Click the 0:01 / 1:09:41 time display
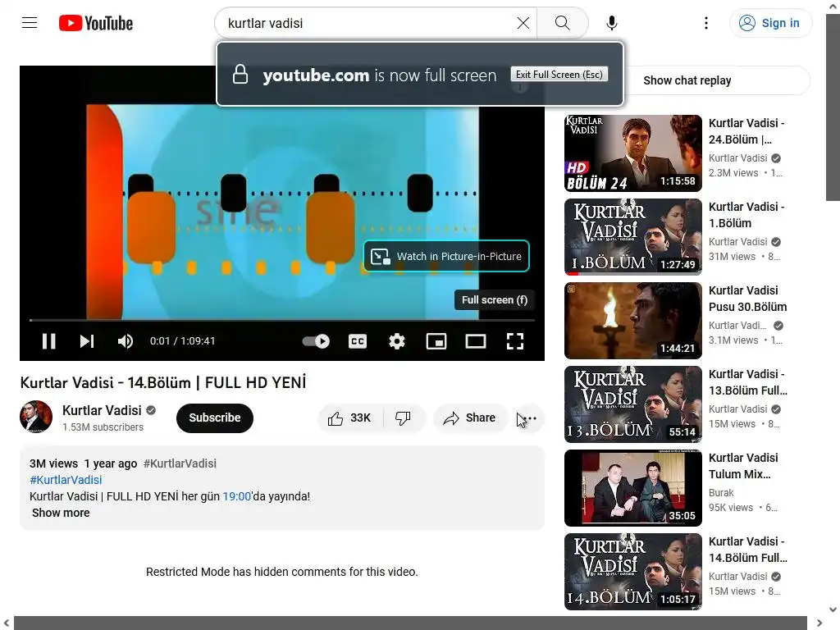 [183, 341]
